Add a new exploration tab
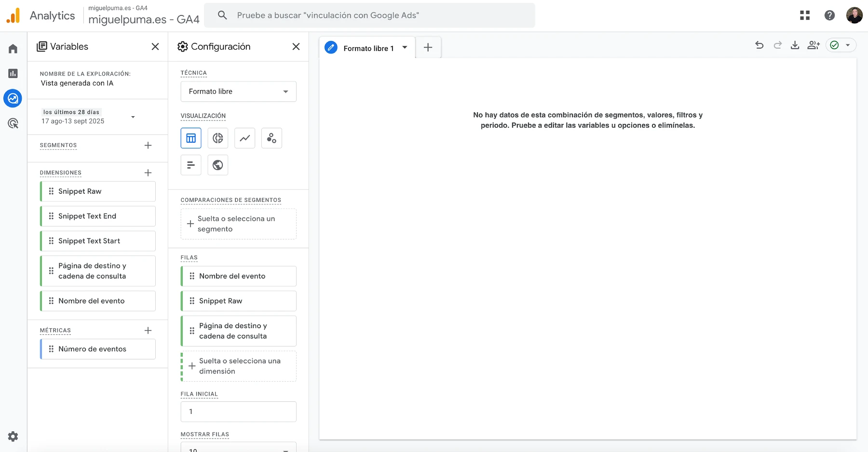The image size is (868, 452). tap(428, 48)
